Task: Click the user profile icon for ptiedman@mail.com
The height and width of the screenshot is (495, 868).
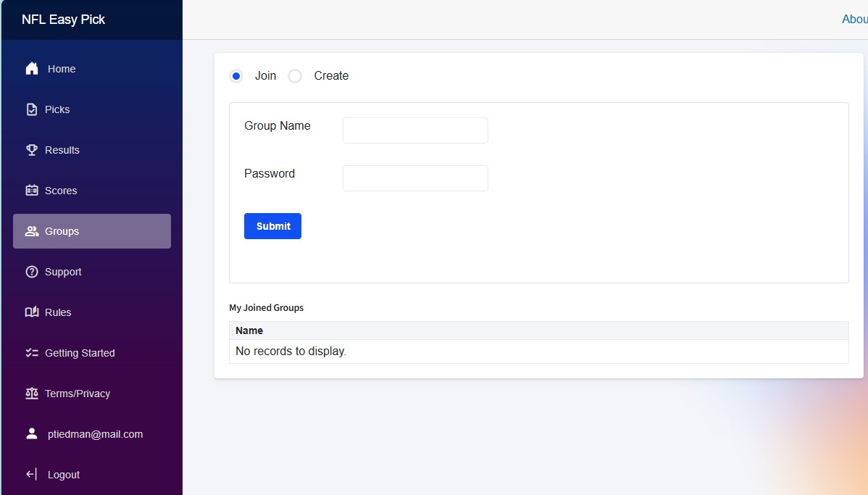Action: (32, 433)
